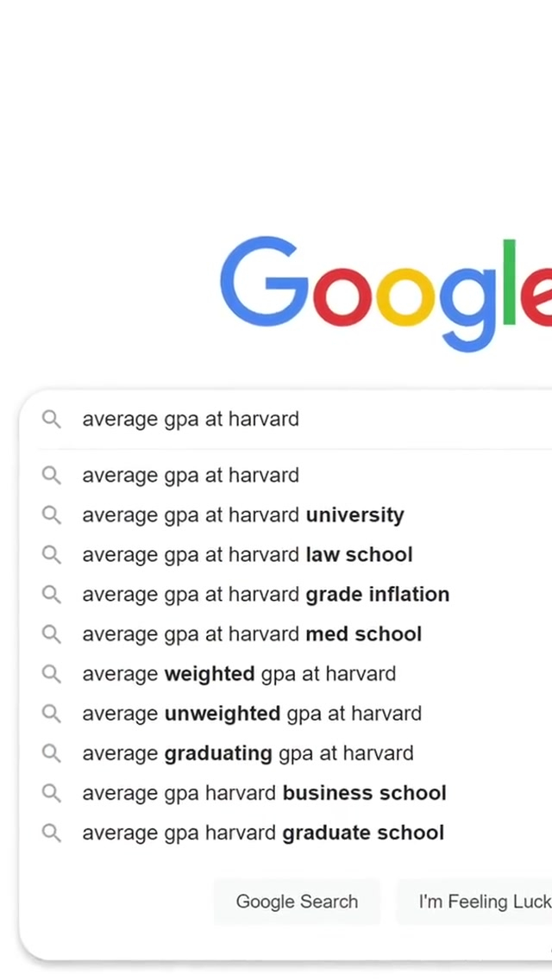Select 'average gpa at harvard university' suggestion

click(243, 515)
